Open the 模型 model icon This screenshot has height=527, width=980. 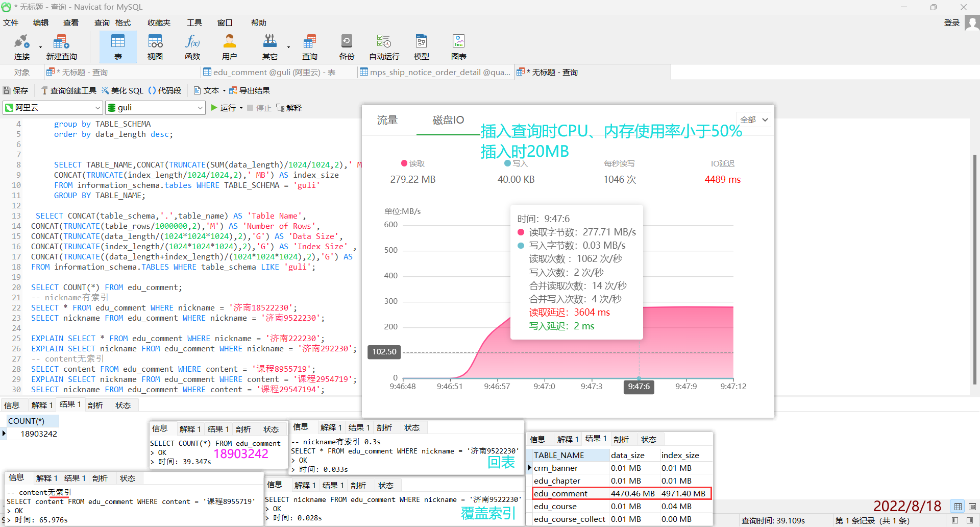click(x=421, y=47)
